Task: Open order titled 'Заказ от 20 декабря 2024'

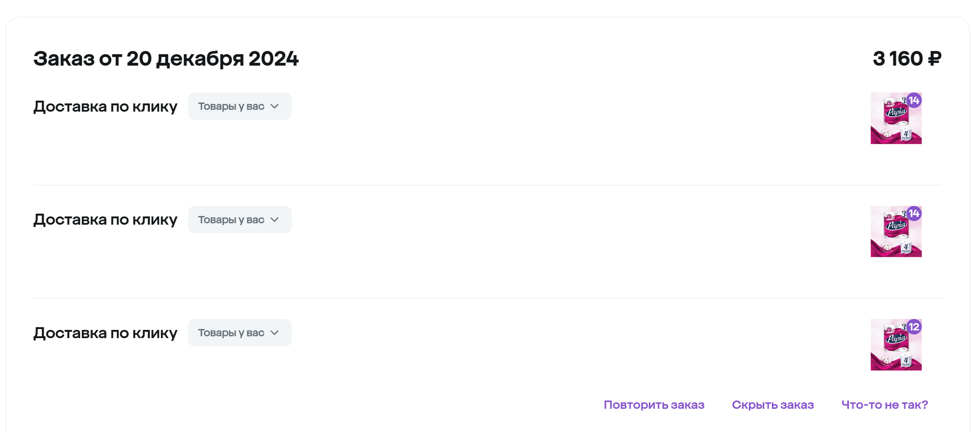Action: (166, 59)
